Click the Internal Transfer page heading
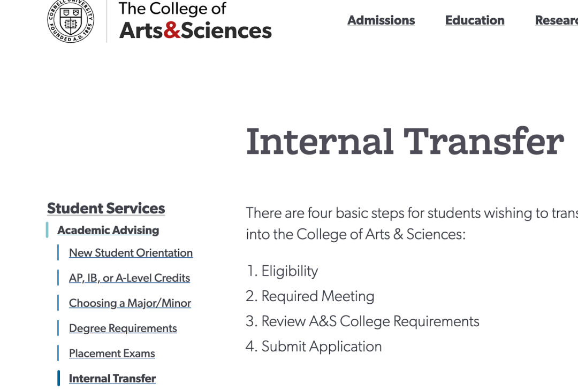Image resolution: width=578 pixels, height=392 pixels. tap(405, 141)
